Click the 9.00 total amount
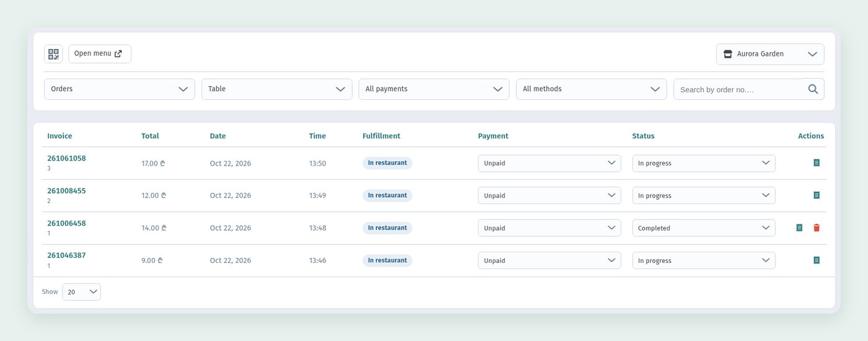 (x=152, y=261)
